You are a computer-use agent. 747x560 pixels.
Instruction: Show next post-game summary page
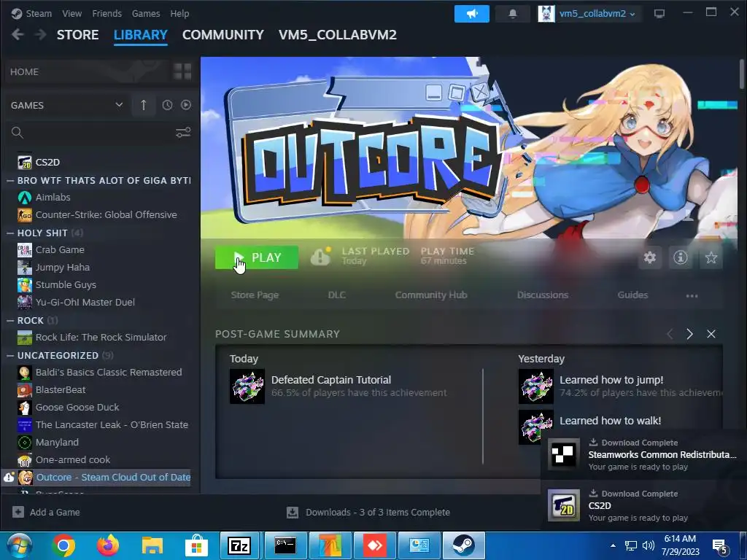click(x=689, y=334)
